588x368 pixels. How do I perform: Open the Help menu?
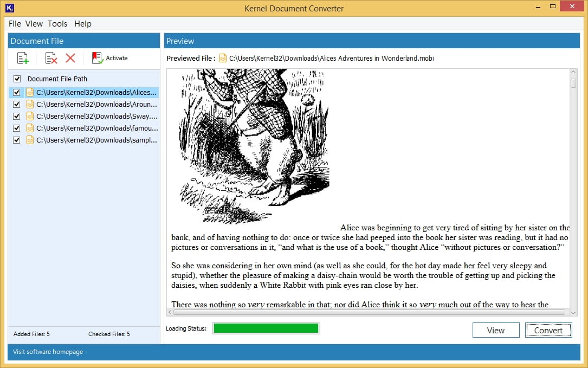coord(83,24)
